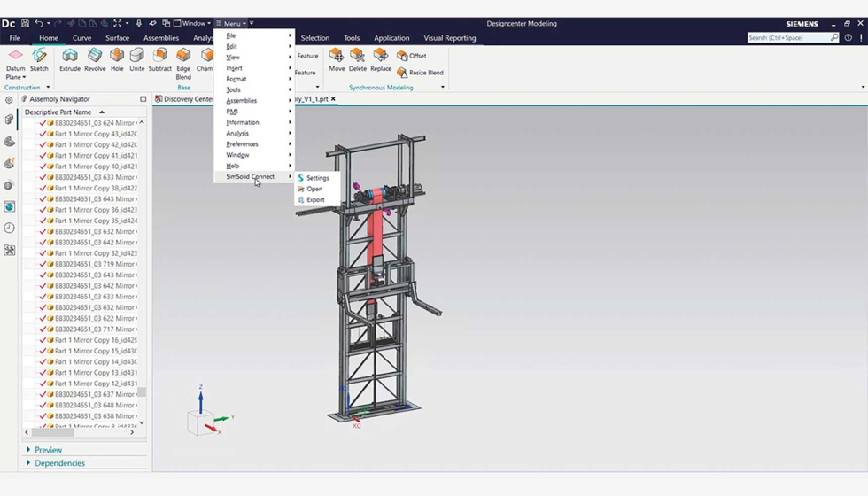Expand the Synchronous Modeling group dropdown

(x=442, y=88)
